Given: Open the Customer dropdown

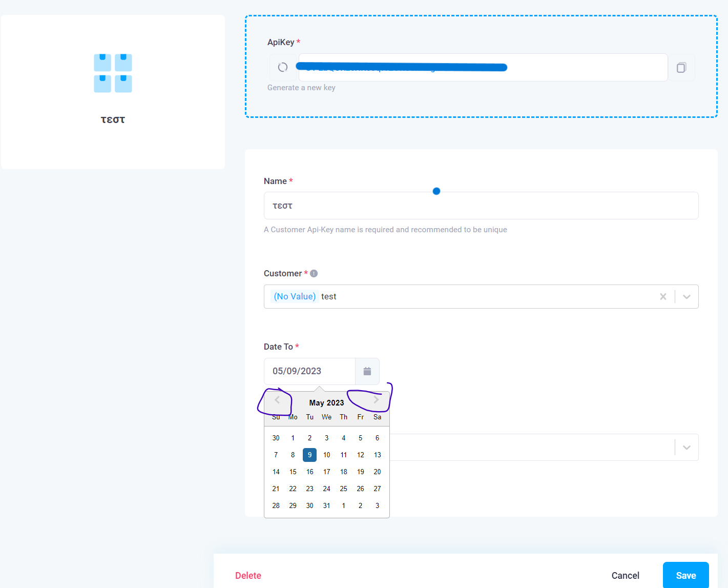Looking at the screenshot, I should [x=687, y=296].
